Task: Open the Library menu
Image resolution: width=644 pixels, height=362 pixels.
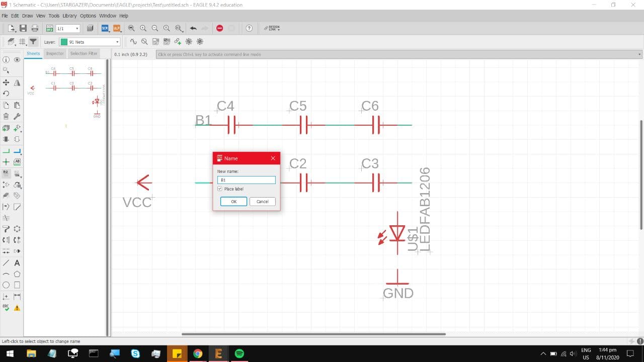Action: 69,16
